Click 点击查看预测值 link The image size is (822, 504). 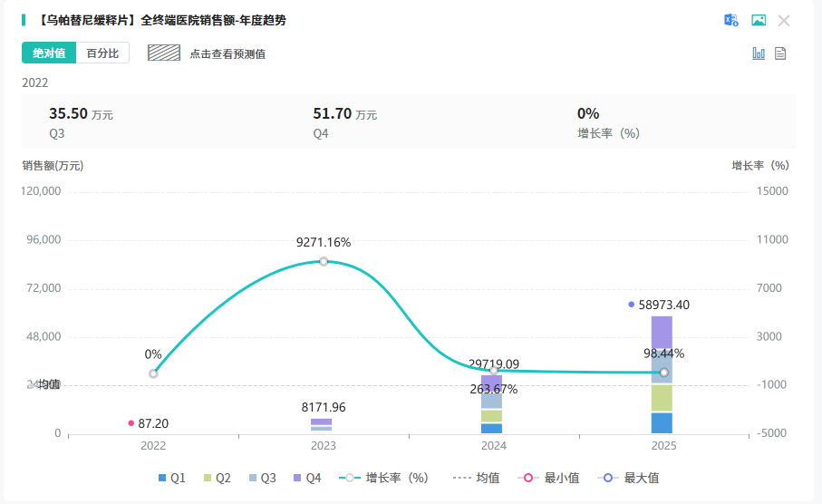tap(227, 53)
